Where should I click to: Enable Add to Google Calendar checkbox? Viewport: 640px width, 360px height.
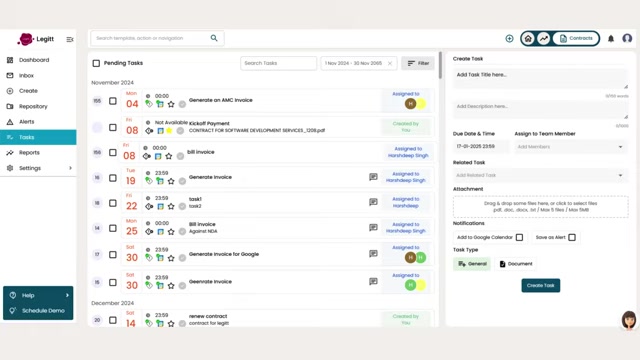point(519,237)
